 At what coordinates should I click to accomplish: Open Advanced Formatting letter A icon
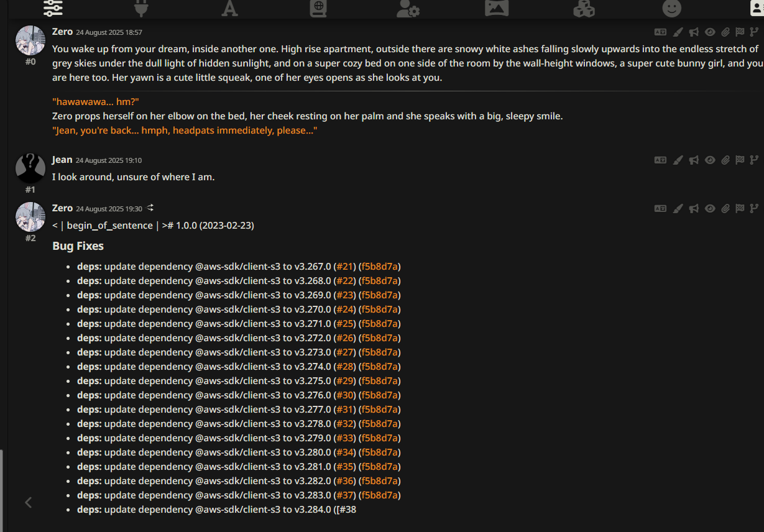point(229,7)
